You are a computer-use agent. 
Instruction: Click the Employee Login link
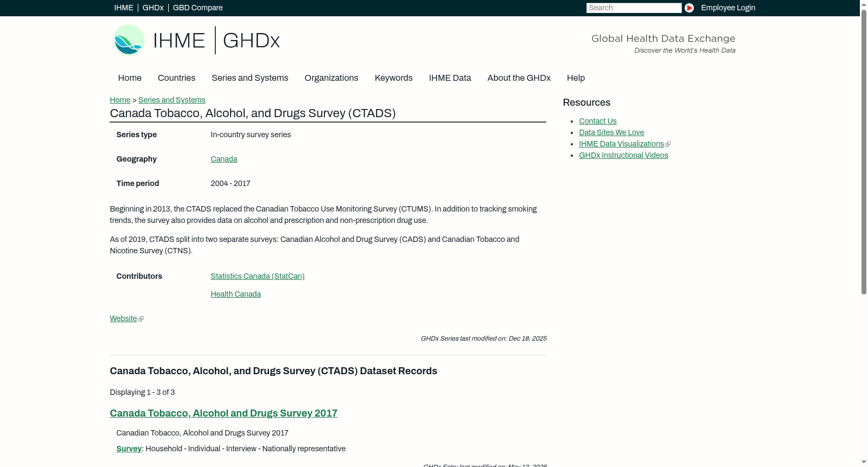pyautogui.click(x=728, y=8)
